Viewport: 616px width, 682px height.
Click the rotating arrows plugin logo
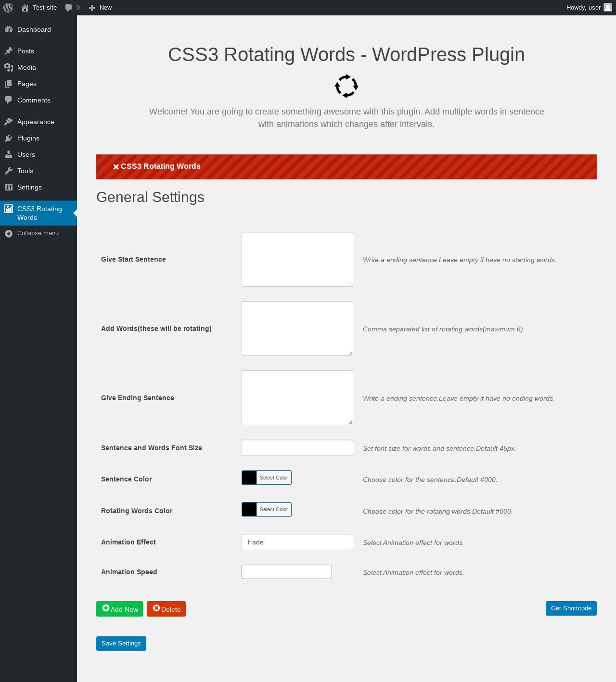coord(346,86)
